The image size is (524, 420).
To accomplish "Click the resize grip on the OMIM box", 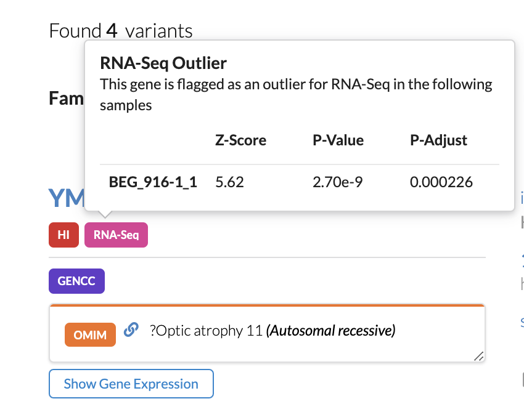I will 480,355.
